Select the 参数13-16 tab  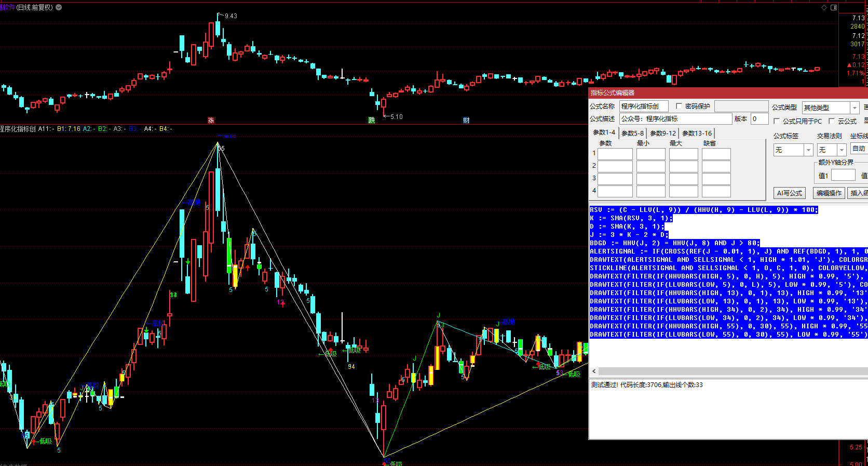pyautogui.click(x=697, y=133)
